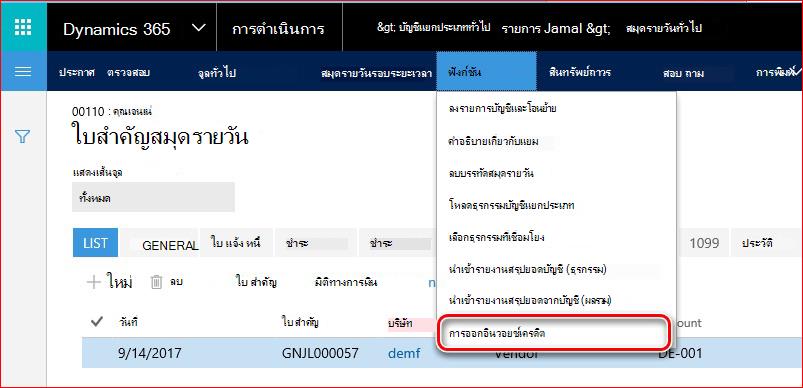This screenshot has width=803, height=388.
Task: Click ตรวจสอบ in action bar
Action: 129,72
